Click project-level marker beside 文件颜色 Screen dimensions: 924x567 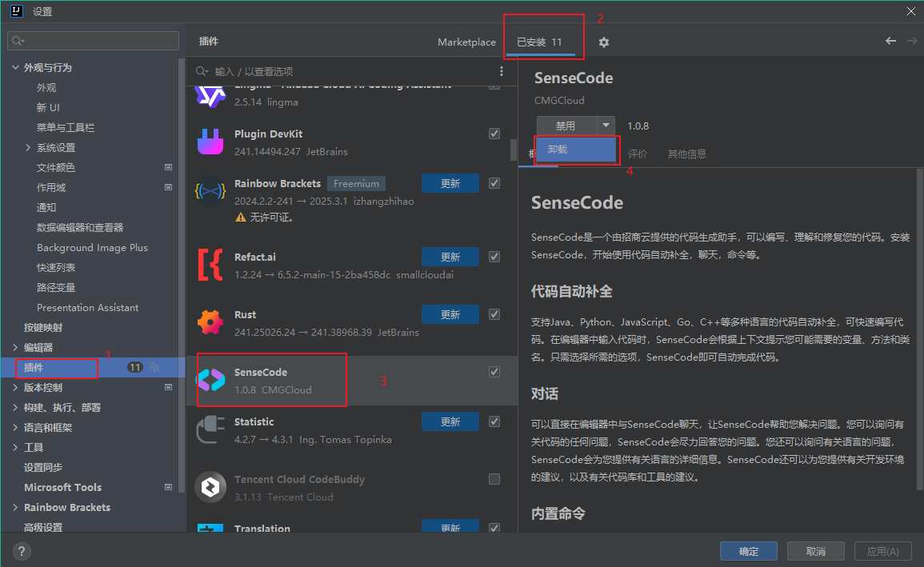169,167
